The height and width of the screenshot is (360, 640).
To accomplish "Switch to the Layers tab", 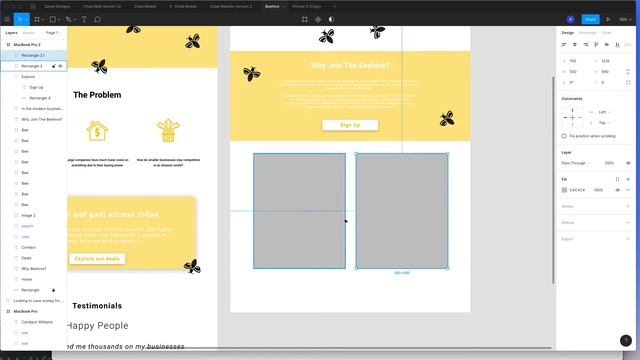I will pos(11,33).
